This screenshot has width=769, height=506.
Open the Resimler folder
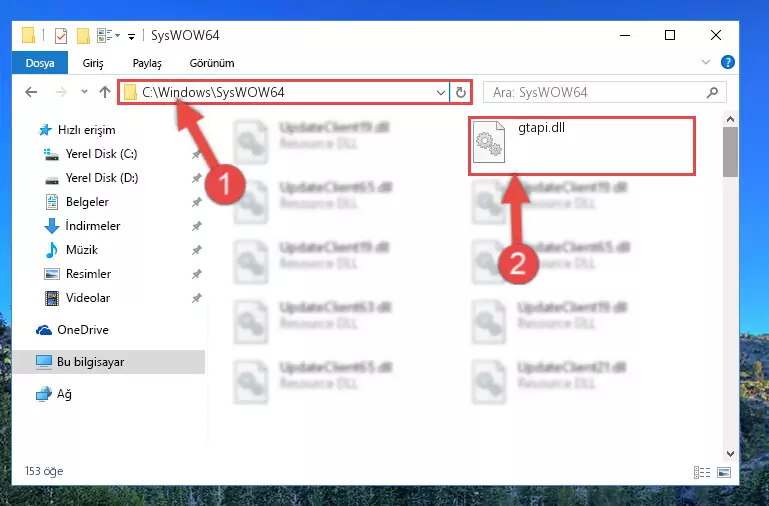(78, 274)
